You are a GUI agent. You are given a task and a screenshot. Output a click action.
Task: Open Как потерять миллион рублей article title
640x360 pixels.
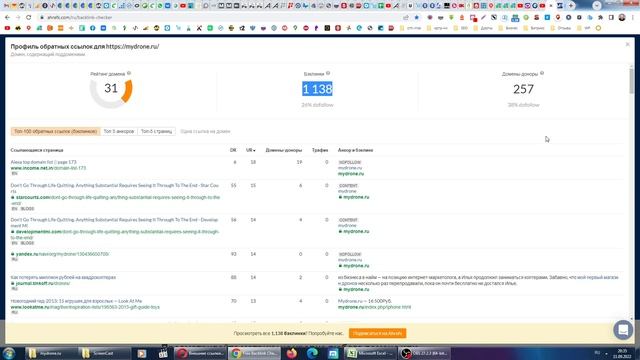click(63, 277)
